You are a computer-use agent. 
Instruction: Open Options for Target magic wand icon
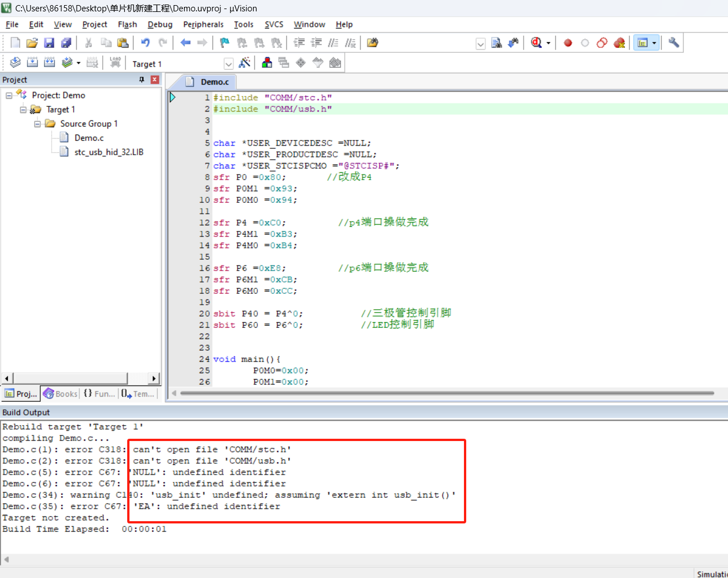point(245,63)
